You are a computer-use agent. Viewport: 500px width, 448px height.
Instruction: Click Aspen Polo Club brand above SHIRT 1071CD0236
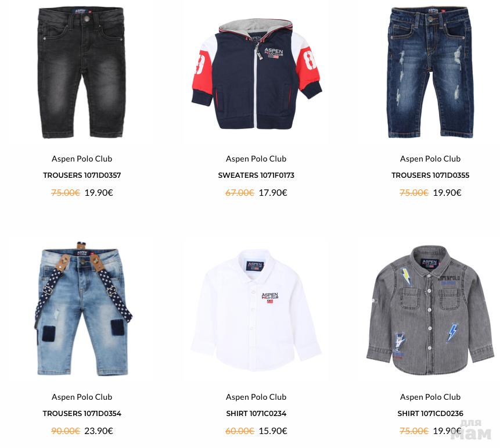pyautogui.click(x=430, y=397)
